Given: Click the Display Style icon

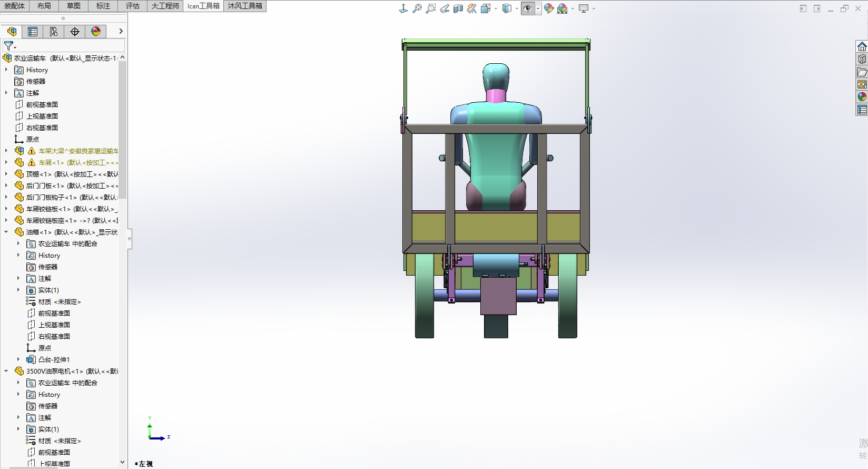Looking at the screenshot, I should pyautogui.click(x=507, y=8).
